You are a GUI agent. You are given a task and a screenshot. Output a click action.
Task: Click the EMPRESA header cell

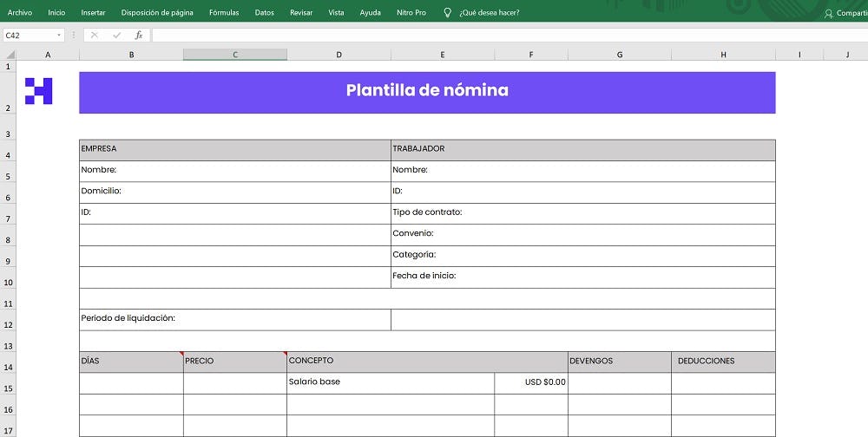(x=235, y=150)
